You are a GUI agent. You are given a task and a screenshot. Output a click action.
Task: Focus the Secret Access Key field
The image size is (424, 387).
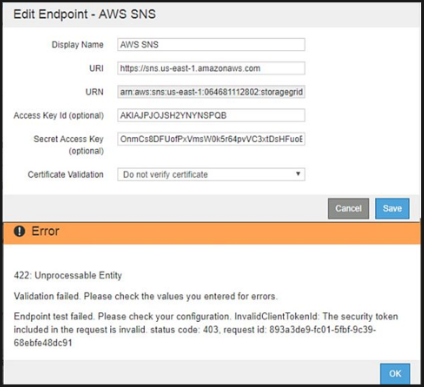tap(211, 139)
